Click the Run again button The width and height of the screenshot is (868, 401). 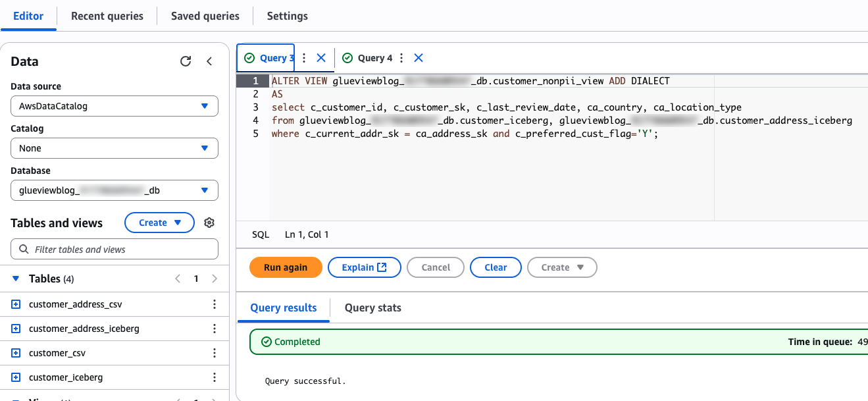(286, 267)
